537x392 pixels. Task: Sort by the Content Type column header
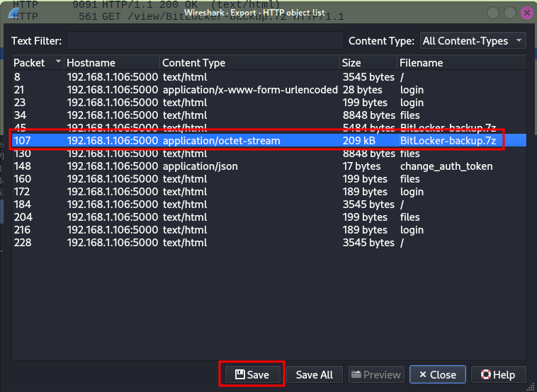pyautogui.click(x=249, y=62)
